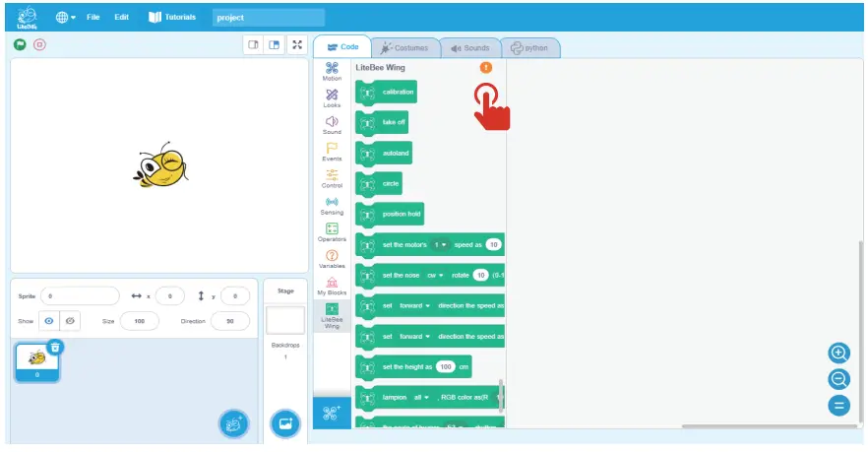The width and height of the screenshot is (868, 452).
Task: Click the sprite Size field
Action: [140, 321]
